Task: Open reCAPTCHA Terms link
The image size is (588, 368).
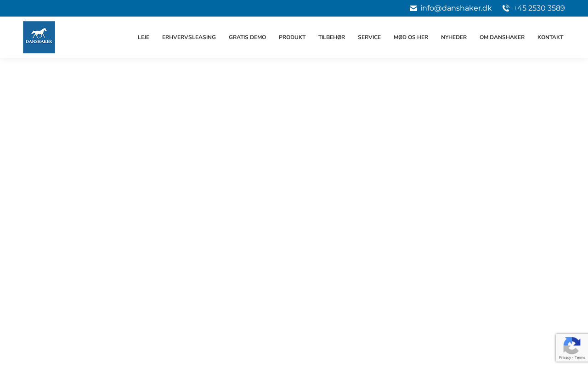Action: pos(580,358)
